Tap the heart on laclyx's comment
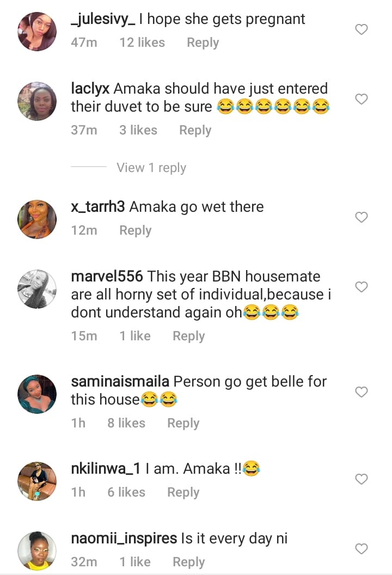392x575 pixels. [x=361, y=99]
